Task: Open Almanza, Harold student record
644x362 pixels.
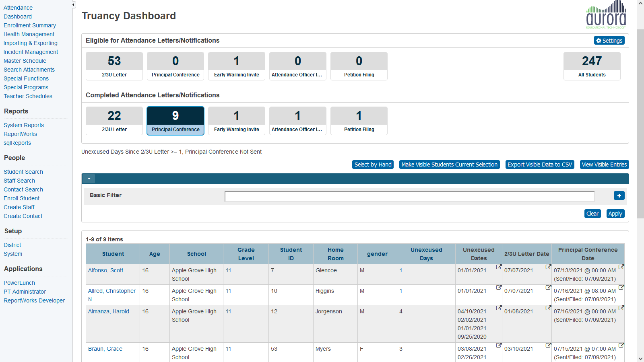Action: 109,311
